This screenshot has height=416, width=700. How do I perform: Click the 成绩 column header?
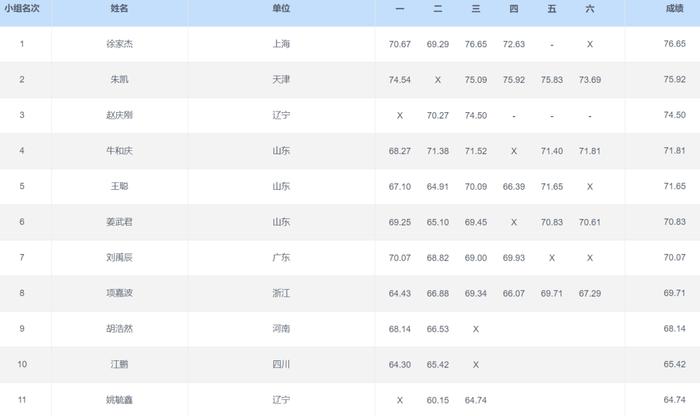coord(675,8)
